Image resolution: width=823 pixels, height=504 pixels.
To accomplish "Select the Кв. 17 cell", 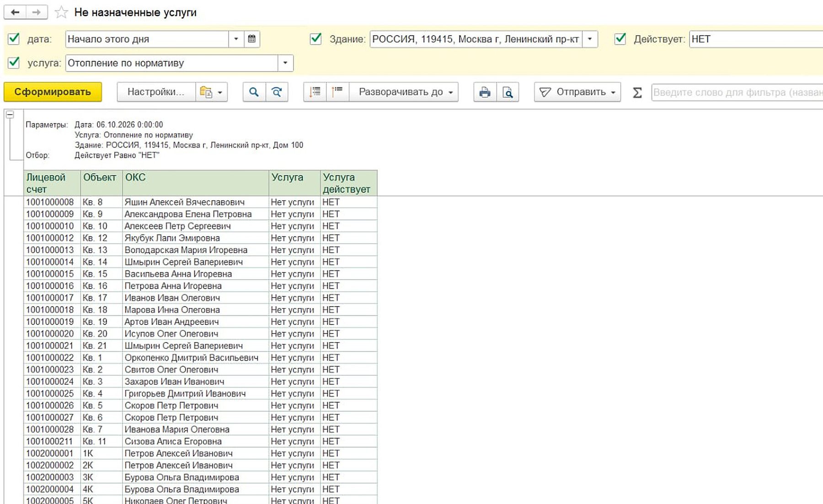I will (x=102, y=298).
